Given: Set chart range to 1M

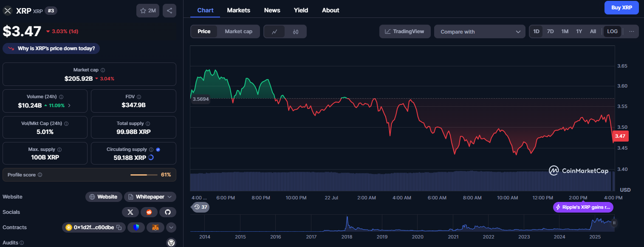Looking at the screenshot, I should click(565, 31).
